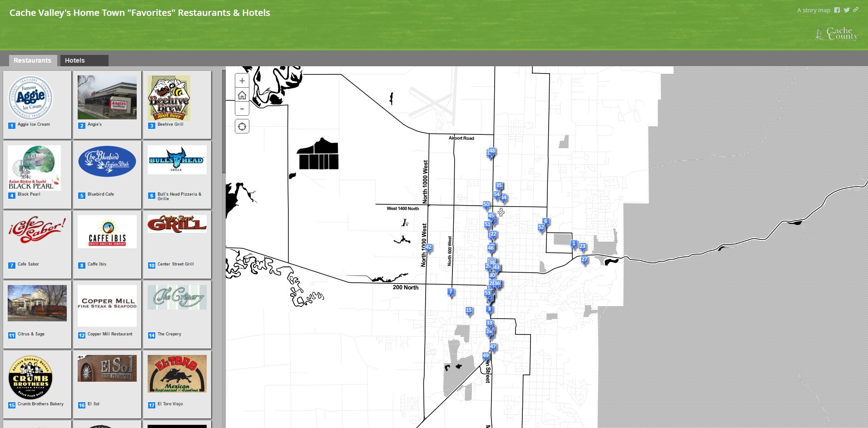Viewport: 868px width, 428px height.
Task: Click the 'A story map' link
Action: (813, 10)
